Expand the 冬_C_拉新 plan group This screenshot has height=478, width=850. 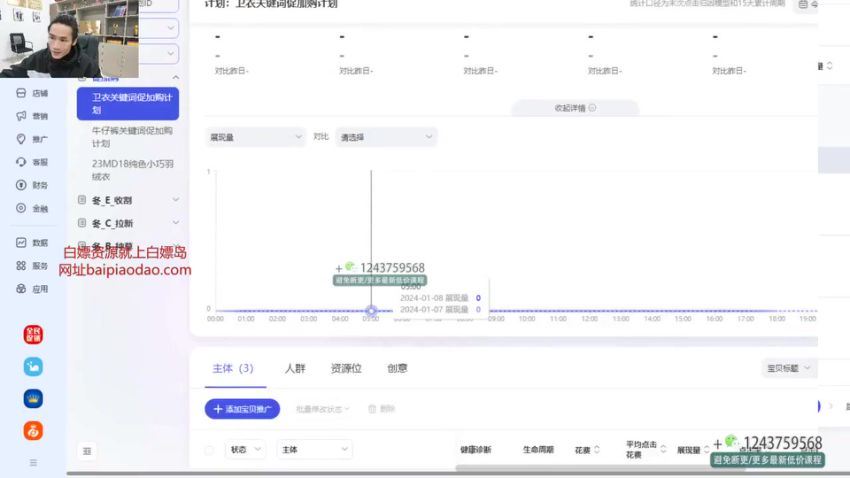tap(176, 223)
